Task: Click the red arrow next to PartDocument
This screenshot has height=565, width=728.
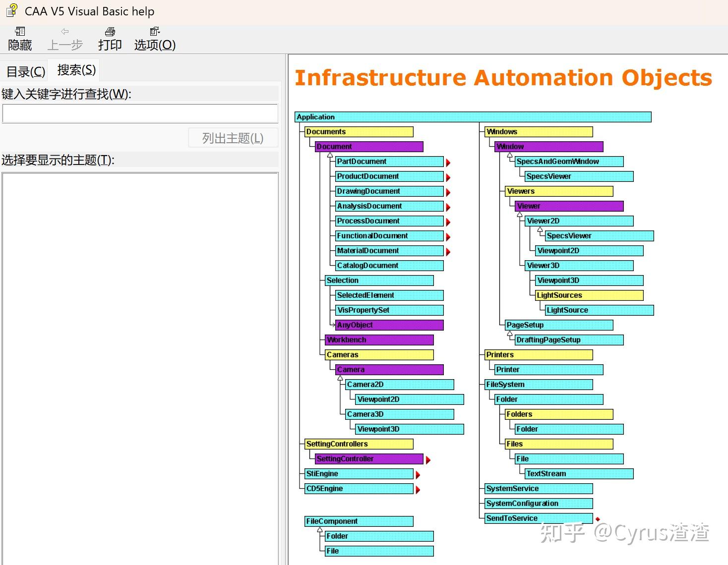Action: click(x=448, y=163)
